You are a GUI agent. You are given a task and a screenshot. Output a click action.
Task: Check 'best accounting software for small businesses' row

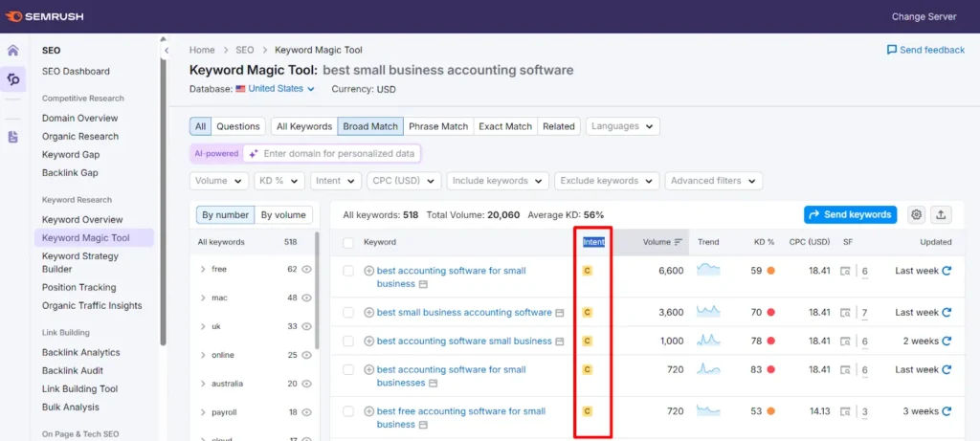(x=348, y=370)
